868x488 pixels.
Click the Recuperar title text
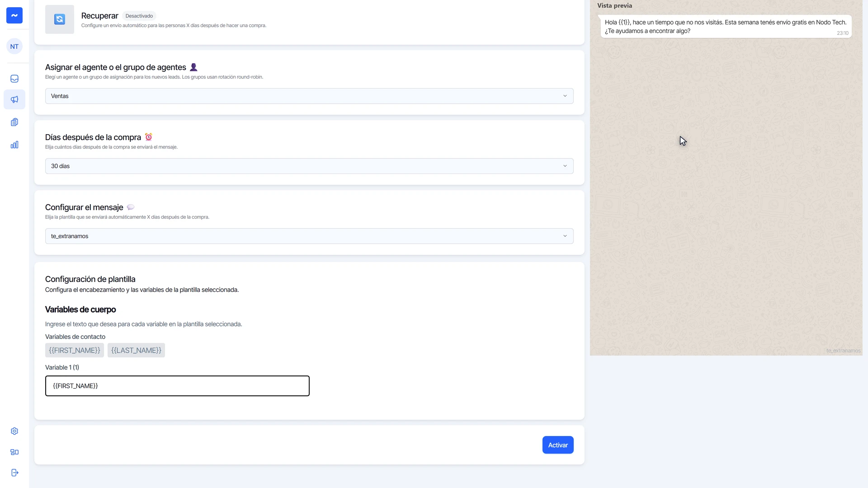(x=99, y=16)
